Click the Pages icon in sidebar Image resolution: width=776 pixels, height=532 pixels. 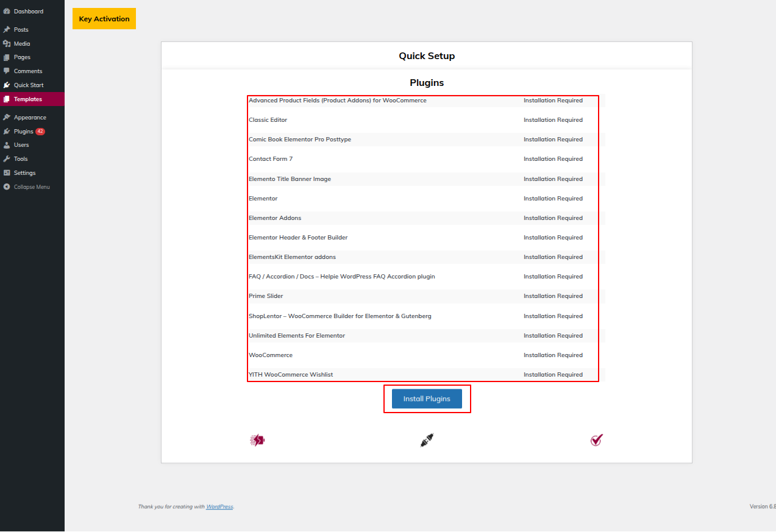[7, 57]
